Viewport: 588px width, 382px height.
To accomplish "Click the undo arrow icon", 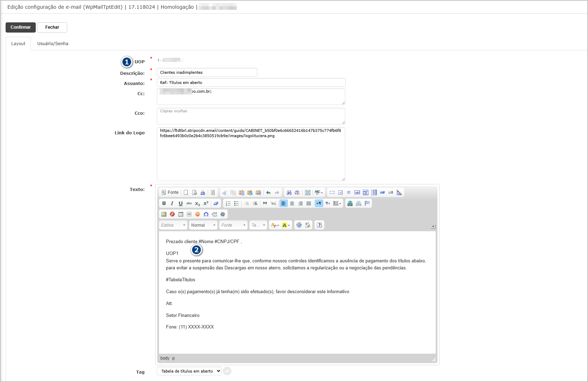I will pos(268,192).
